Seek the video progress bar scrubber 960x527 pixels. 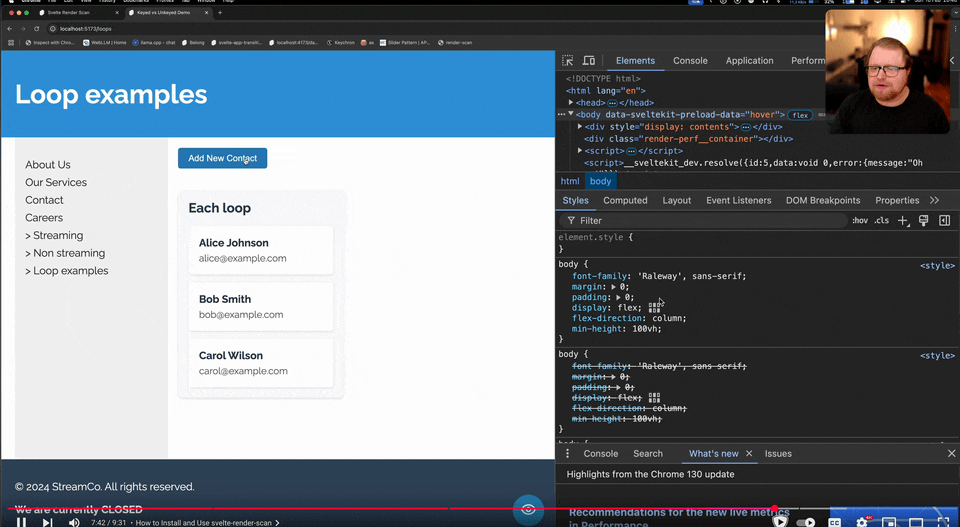pos(774,509)
